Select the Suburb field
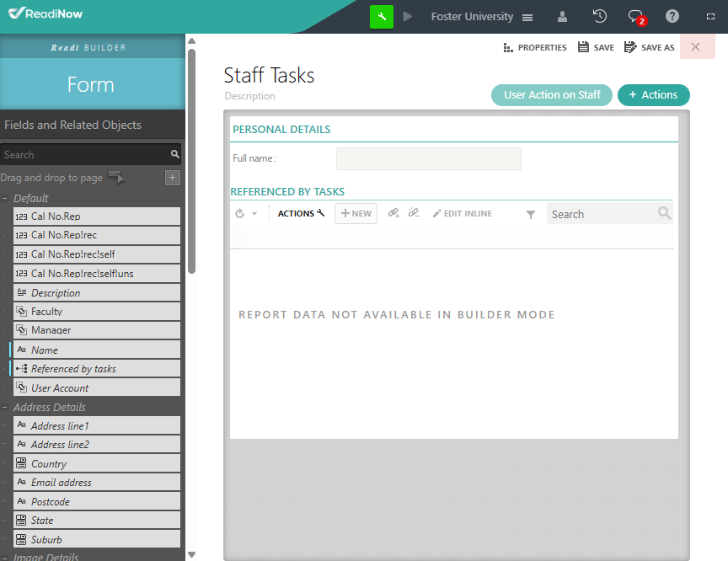Screen dimensions: 728x561 (x=97, y=540)
